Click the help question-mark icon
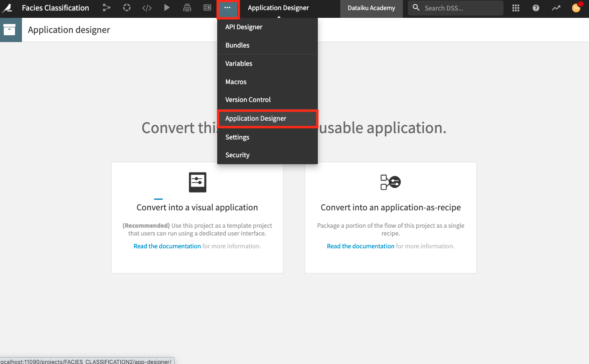 (x=535, y=8)
